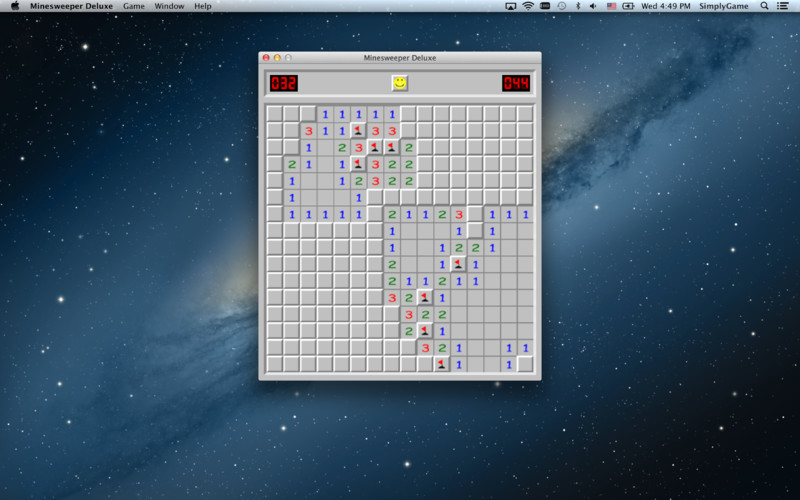Click the AirPlay display icon
The width and height of the screenshot is (800, 500).
(510, 6)
